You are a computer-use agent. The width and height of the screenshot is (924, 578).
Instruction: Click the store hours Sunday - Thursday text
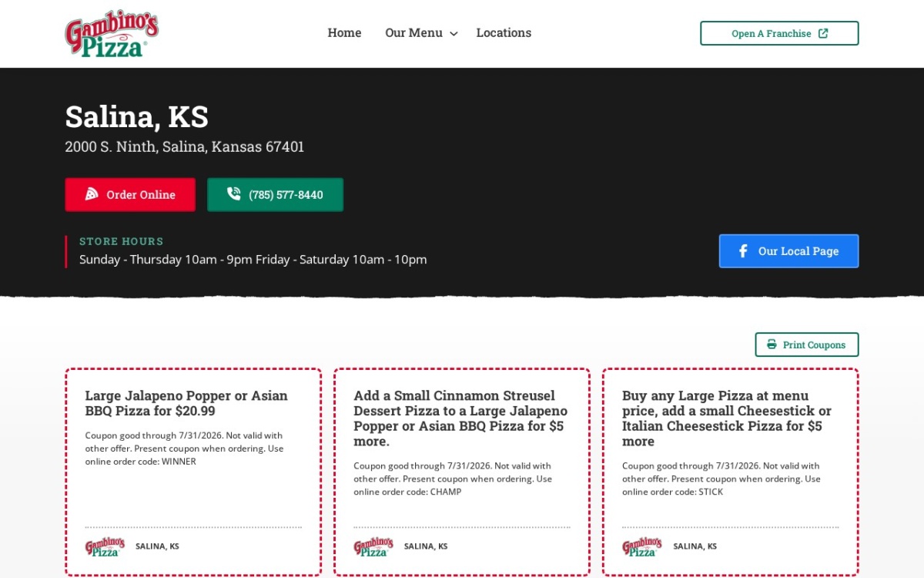click(253, 260)
